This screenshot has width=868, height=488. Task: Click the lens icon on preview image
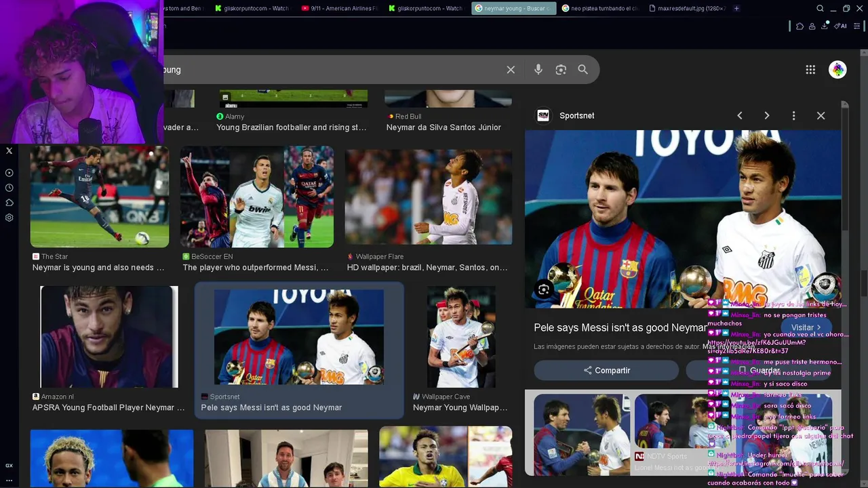[x=544, y=290]
